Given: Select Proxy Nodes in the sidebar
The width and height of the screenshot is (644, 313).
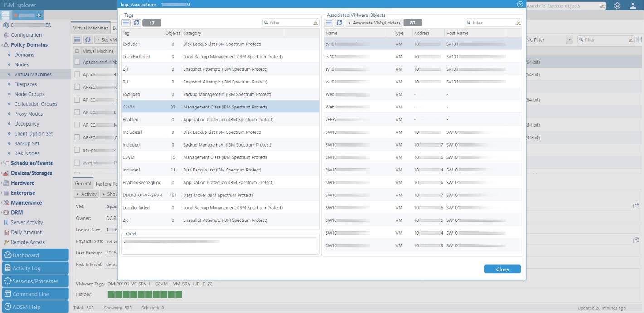Looking at the screenshot, I should click(28, 114).
